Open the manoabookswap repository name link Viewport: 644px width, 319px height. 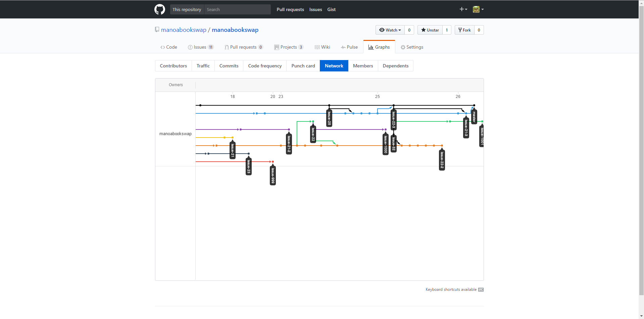[x=235, y=30]
